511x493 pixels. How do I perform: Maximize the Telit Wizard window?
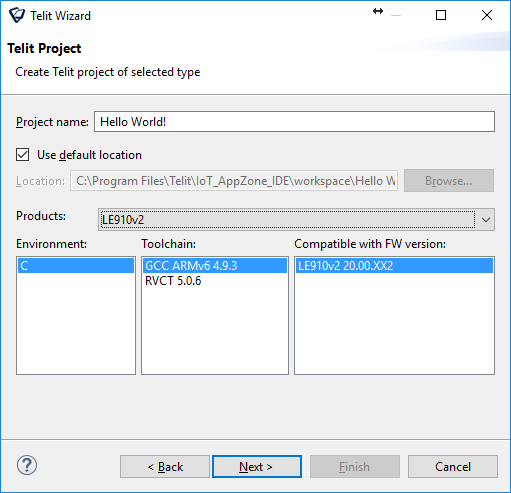coord(441,15)
